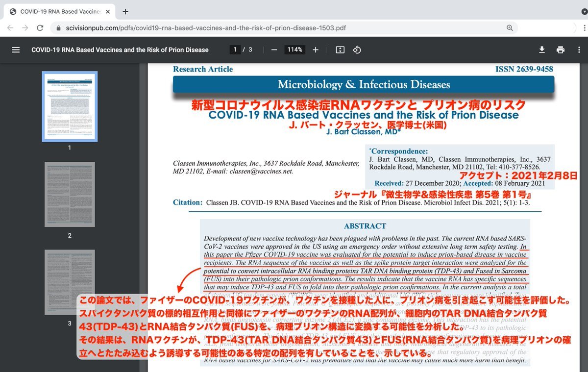Select page 3 thumbnail
This screenshot has height=372, width=588.
(70, 282)
